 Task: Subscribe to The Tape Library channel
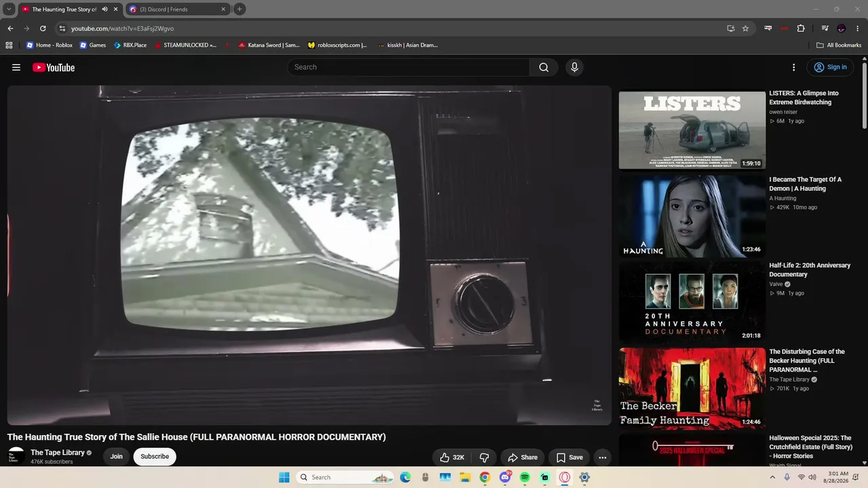[x=155, y=457]
